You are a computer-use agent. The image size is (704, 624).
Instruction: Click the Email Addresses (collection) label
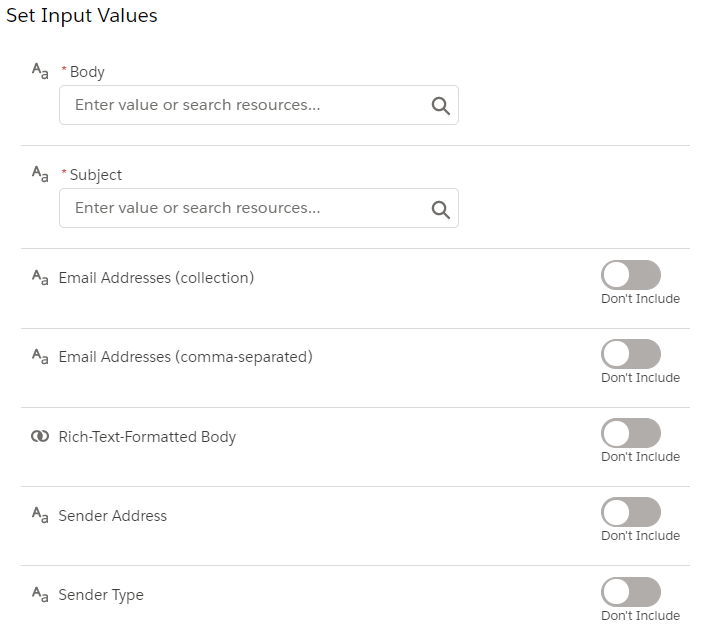pos(156,278)
